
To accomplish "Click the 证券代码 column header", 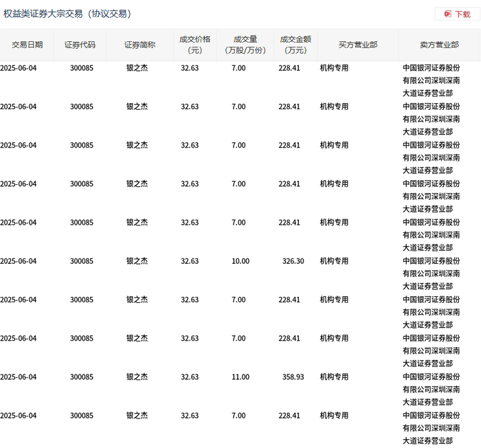I will click(x=80, y=45).
